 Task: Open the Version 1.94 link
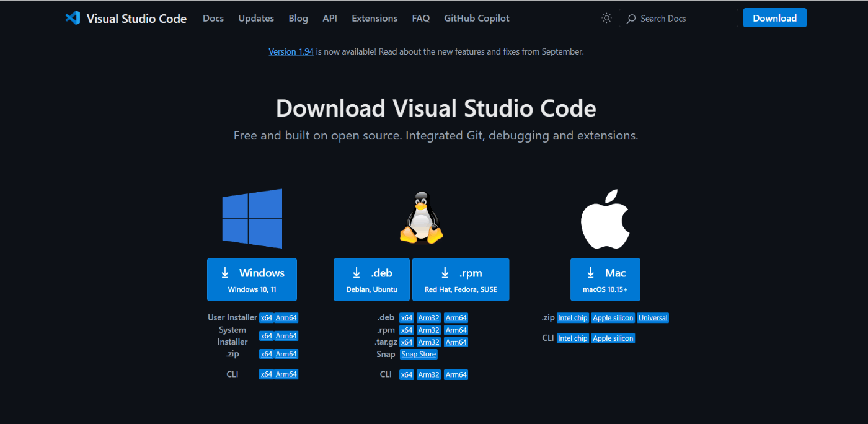[291, 51]
